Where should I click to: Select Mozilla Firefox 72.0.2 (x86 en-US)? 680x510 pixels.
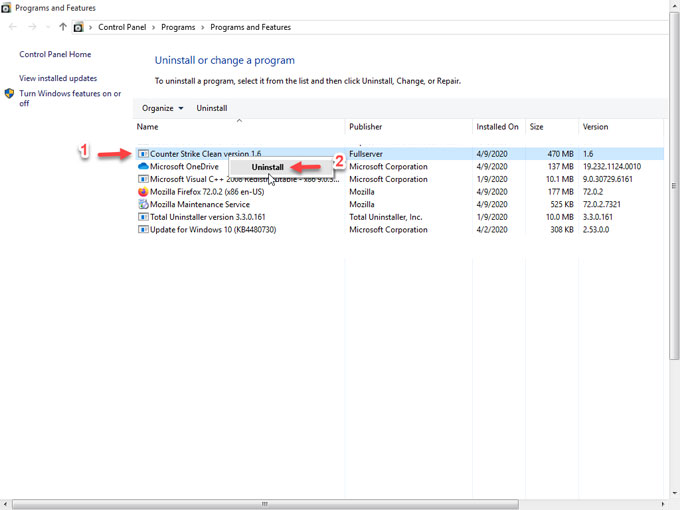coord(207,191)
